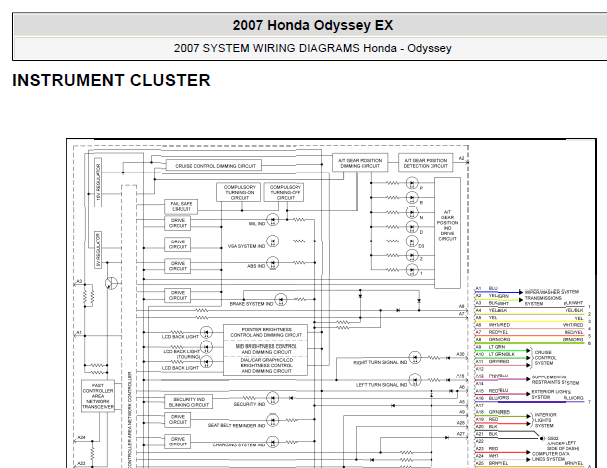Click '2007 SYSTEM WIRING DIAGRAMS Honda - Odyssey' subtitle

(x=312, y=48)
